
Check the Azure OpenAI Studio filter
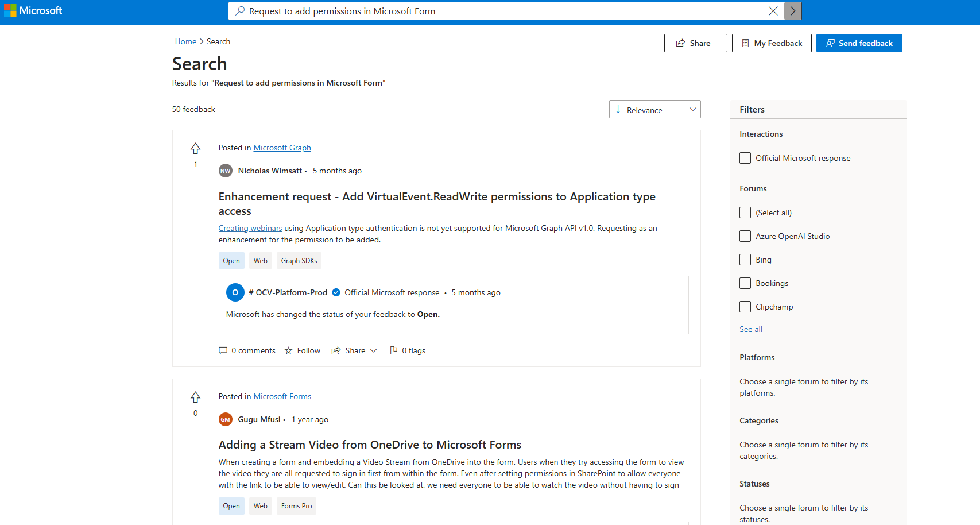(745, 236)
